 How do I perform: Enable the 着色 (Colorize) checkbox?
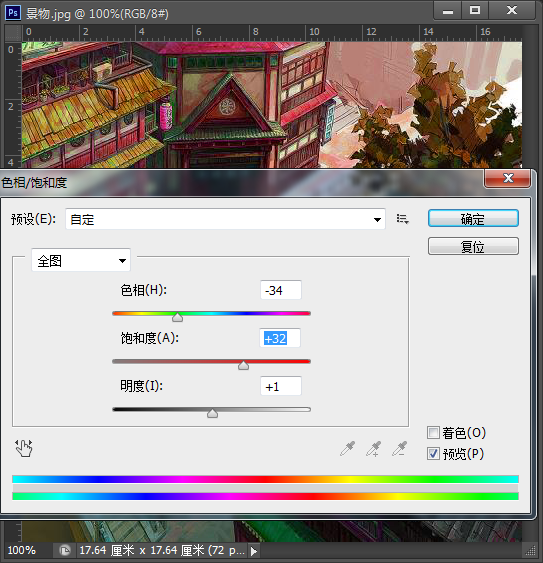click(x=433, y=433)
